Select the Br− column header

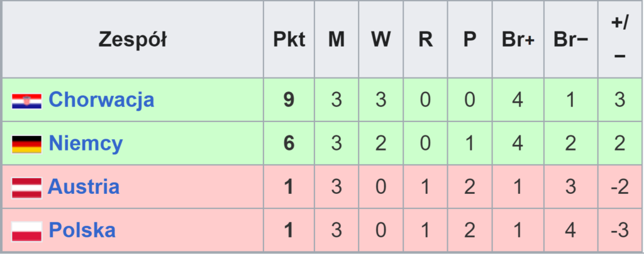(570, 40)
